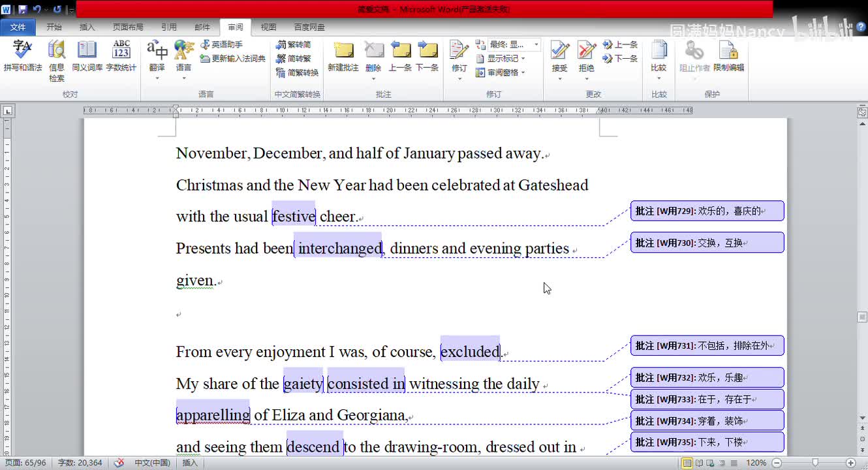Switch to Print Layout view in status bar

tap(687, 463)
